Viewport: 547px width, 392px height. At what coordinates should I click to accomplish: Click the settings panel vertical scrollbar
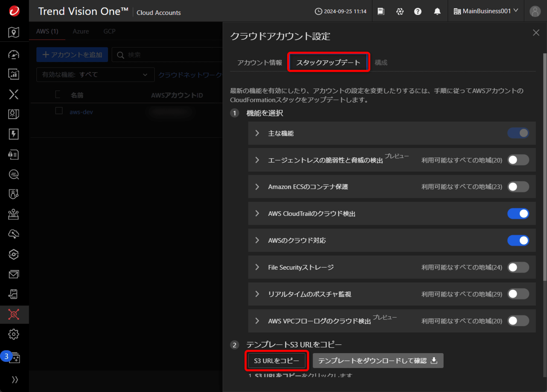[545, 167]
